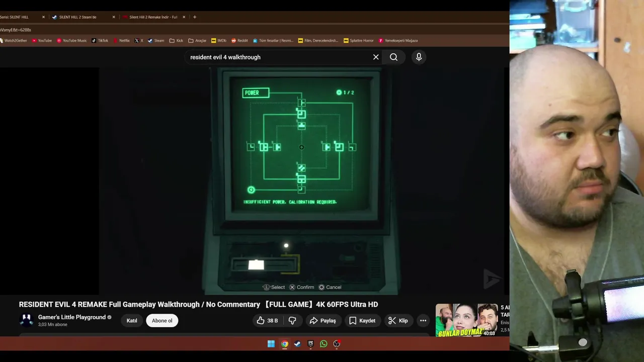The height and width of the screenshot is (362, 644).
Task: Open the Film, Derecelendirdi bookmark
Action: pos(318,40)
